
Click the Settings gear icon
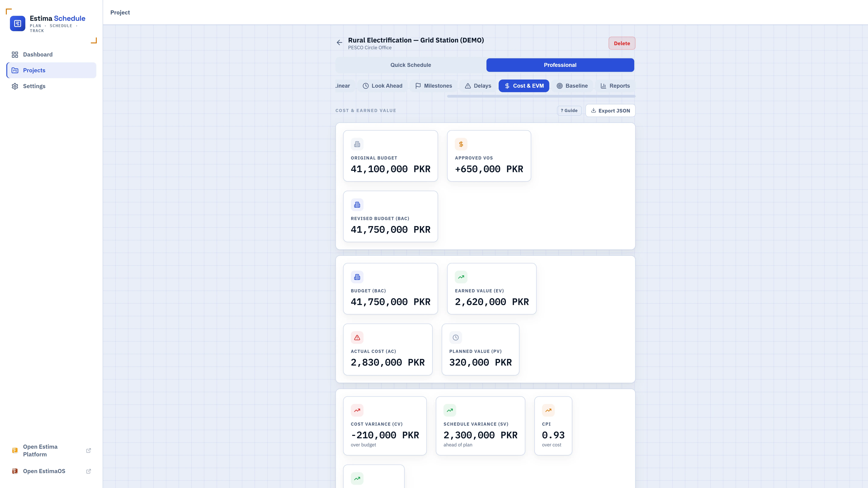[15, 86]
